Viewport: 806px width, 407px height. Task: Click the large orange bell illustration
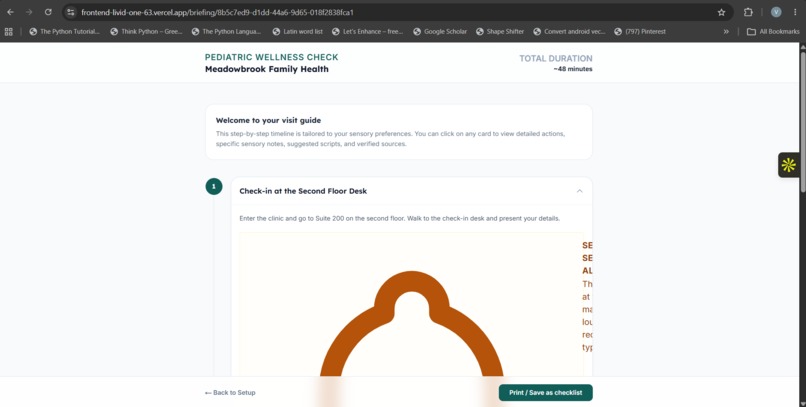pyautogui.click(x=411, y=324)
